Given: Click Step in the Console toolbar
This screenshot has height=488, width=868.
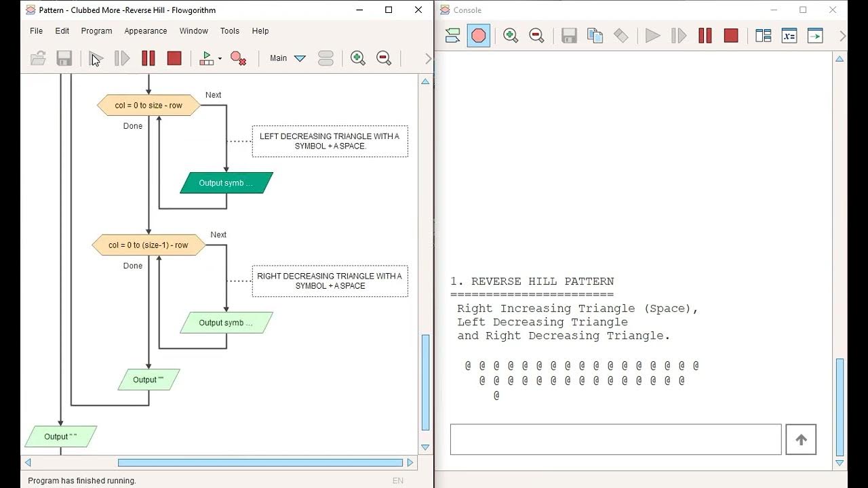Looking at the screenshot, I should [x=679, y=36].
